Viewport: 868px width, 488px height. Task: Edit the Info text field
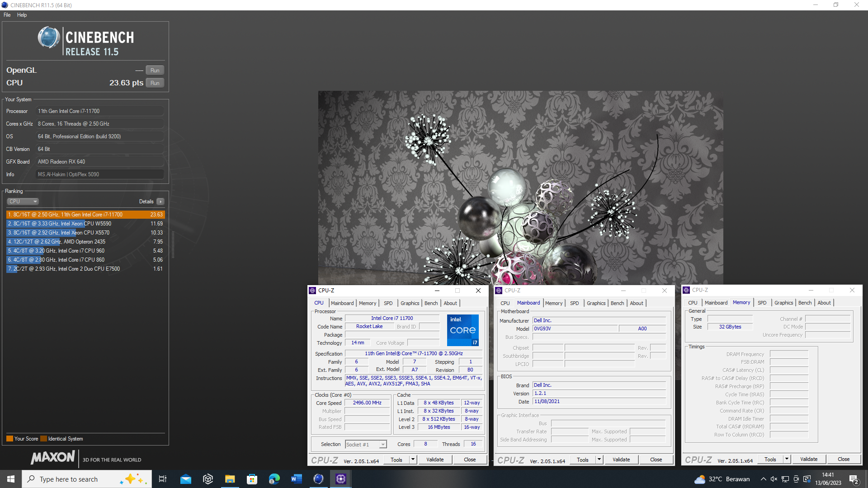click(x=99, y=174)
